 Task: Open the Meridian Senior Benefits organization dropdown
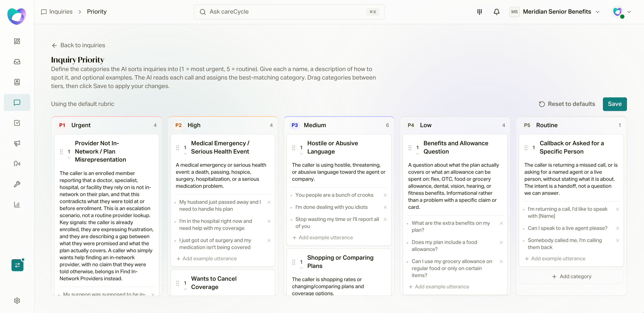pos(555,12)
